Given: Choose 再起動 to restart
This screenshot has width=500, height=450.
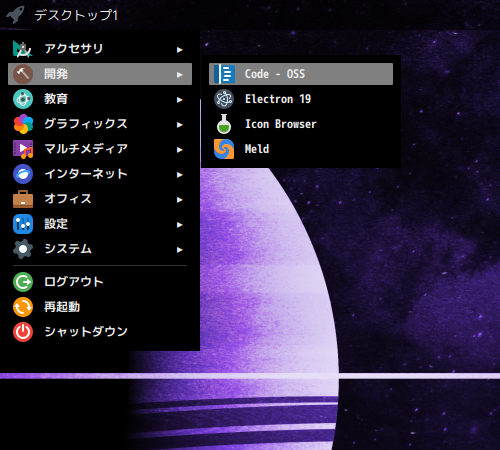Looking at the screenshot, I should (100, 307).
